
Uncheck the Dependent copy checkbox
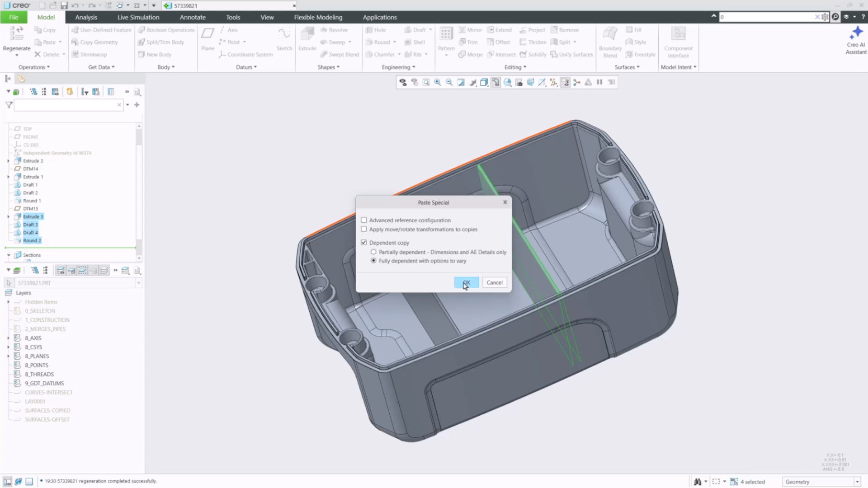click(364, 243)
